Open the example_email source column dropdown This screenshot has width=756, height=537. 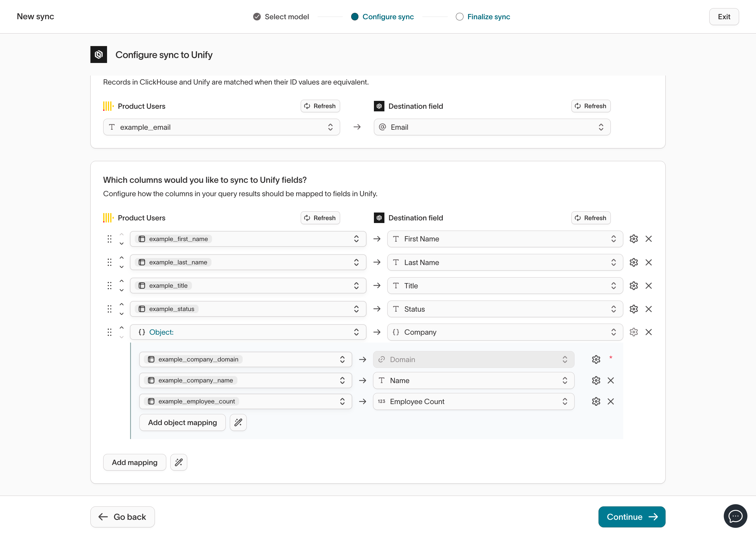click(x=221, y=127)
